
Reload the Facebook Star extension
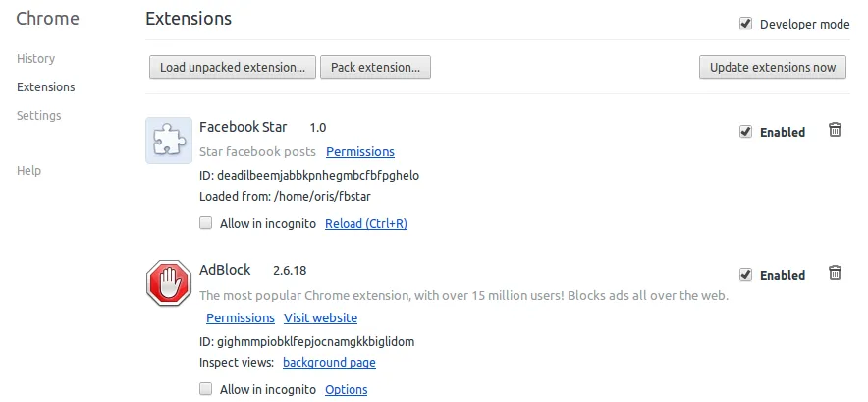pyautogui.click(x=366, y=224)
